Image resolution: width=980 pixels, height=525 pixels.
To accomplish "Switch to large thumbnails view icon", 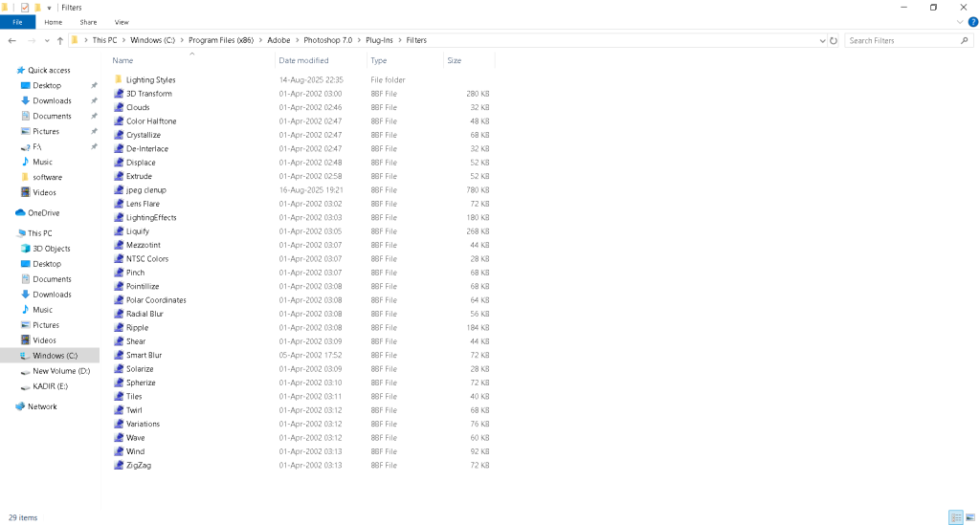I will (x=970, y=517).
